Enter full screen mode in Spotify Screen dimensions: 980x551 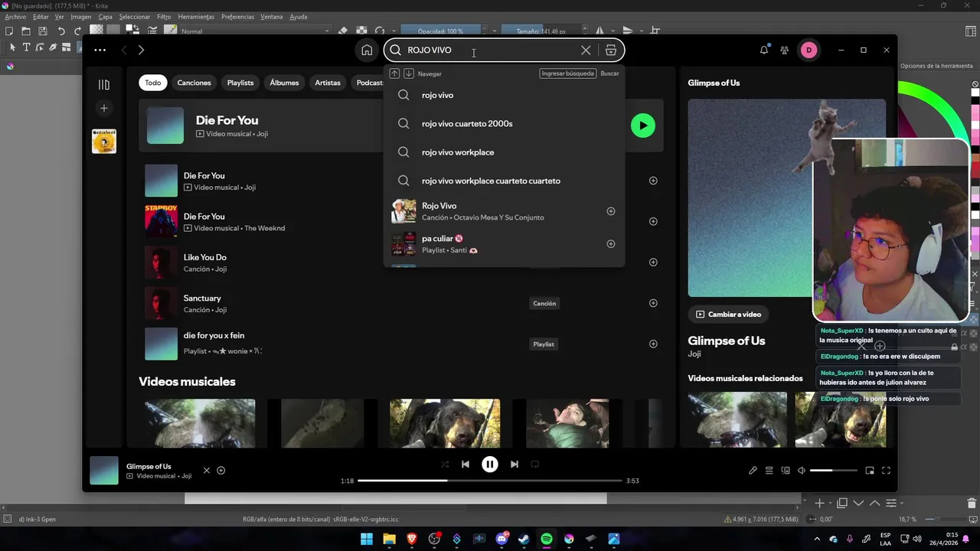coord(886,471)
